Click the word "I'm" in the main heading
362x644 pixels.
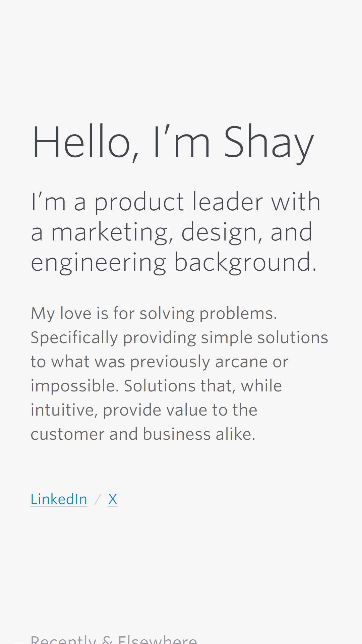point(182,142)
